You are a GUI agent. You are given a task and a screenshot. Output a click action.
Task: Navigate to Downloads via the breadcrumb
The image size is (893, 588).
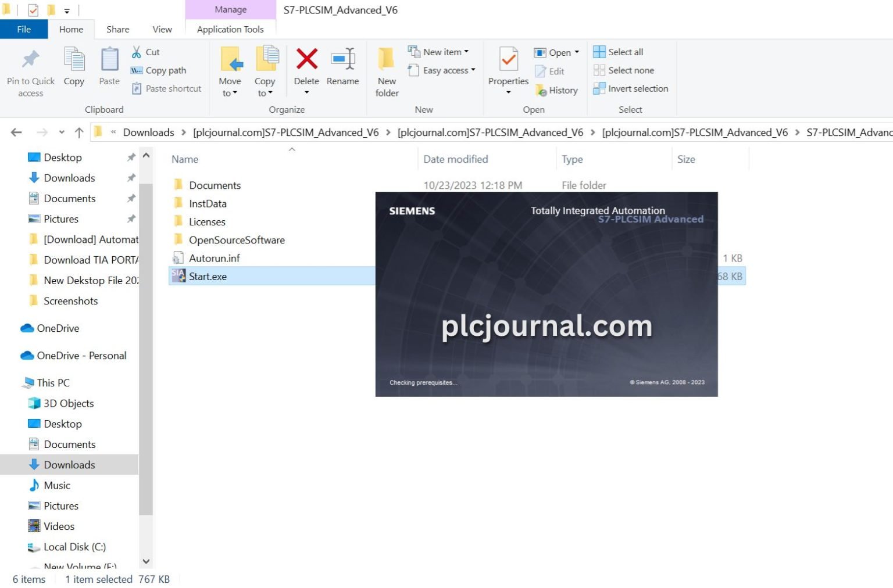point(148,132)
